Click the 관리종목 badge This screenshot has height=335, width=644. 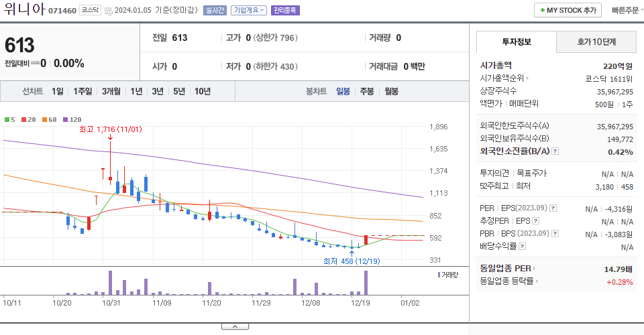click(x=285, y=10)
